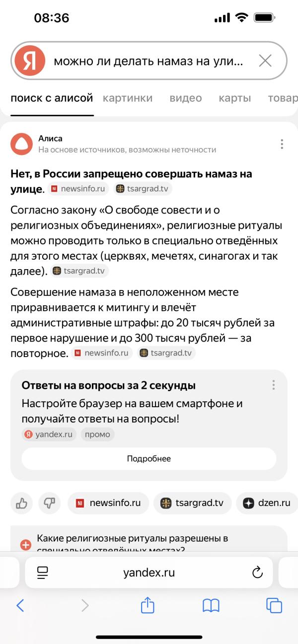Open the карты tab
This screenshot has height=644, width=298.
pyautogui.click(x=234, y=98)
